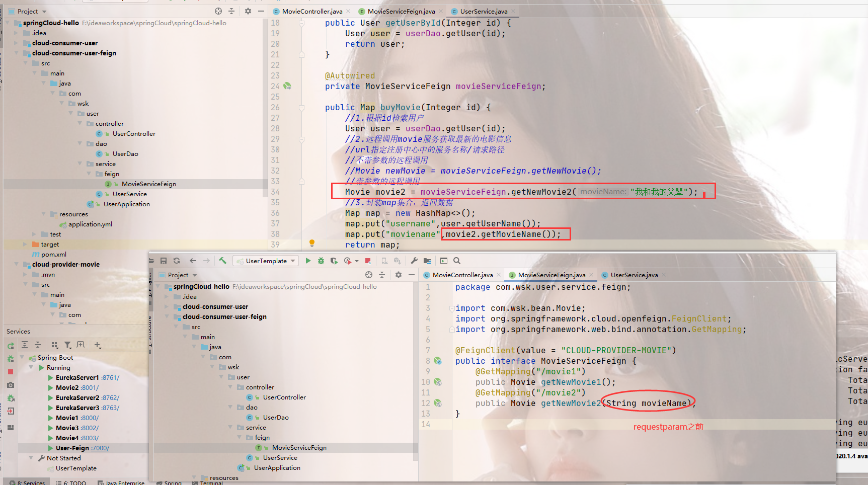Screen dimensions: 868x485
Task: Expand cloud-consumer-user folder in back project tree
Action: (x=17, y=43)
